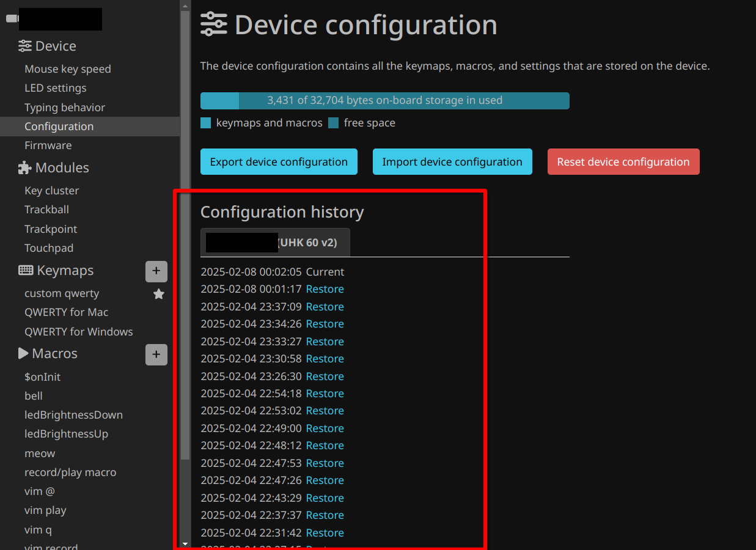Click the sliders icon in page heading
This screenshot has width=756, height=550.
pos(214,25)
